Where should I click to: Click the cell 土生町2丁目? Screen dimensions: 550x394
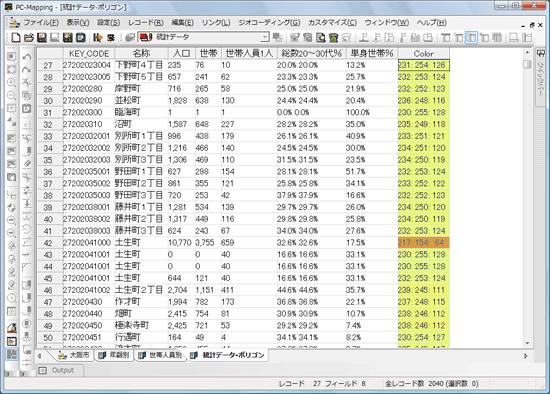pyautogui.click(x=141, y=290)
